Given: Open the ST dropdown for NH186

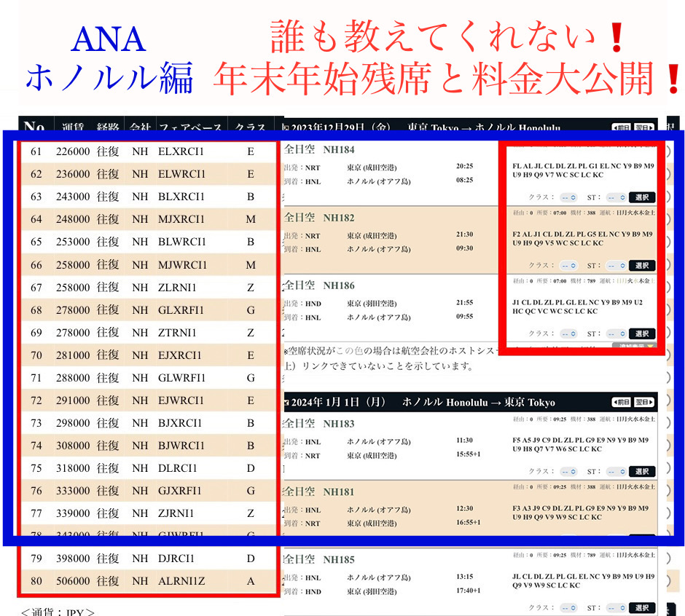Looking at the screenshot, I should coord(616,333).
